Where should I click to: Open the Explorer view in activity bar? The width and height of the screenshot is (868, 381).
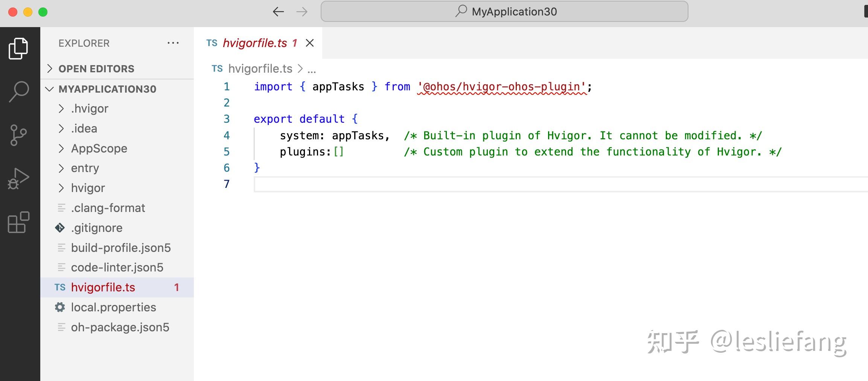click(x=18, y=49)
